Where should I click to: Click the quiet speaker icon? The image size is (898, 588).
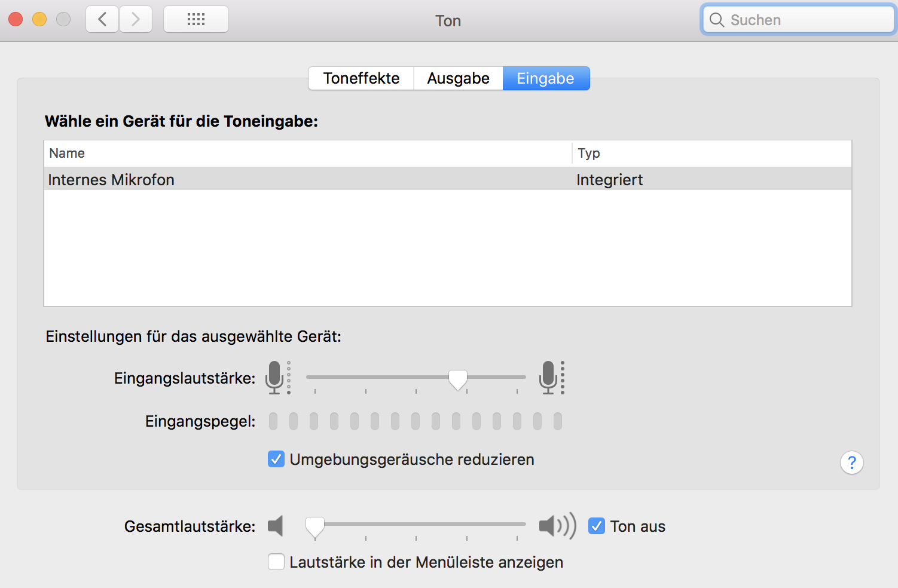coord(276,526)
